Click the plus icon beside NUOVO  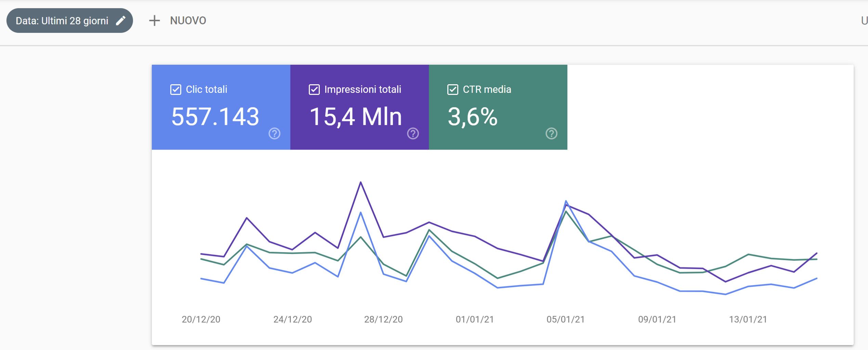(x=154, y=21)
